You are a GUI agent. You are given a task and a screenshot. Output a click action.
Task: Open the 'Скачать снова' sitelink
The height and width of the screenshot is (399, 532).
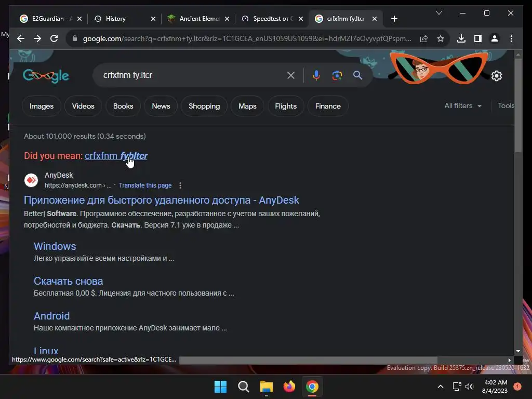(68, 281)
